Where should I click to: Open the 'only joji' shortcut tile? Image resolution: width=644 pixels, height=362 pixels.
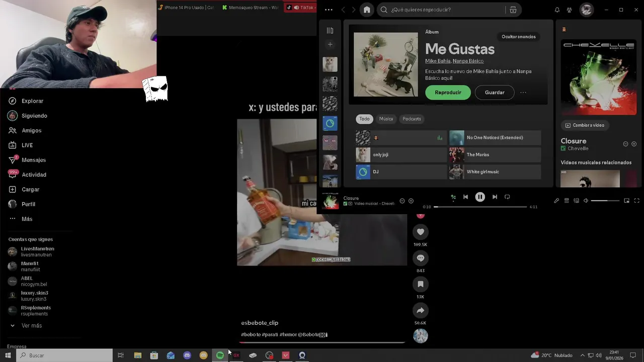point(401,155)
